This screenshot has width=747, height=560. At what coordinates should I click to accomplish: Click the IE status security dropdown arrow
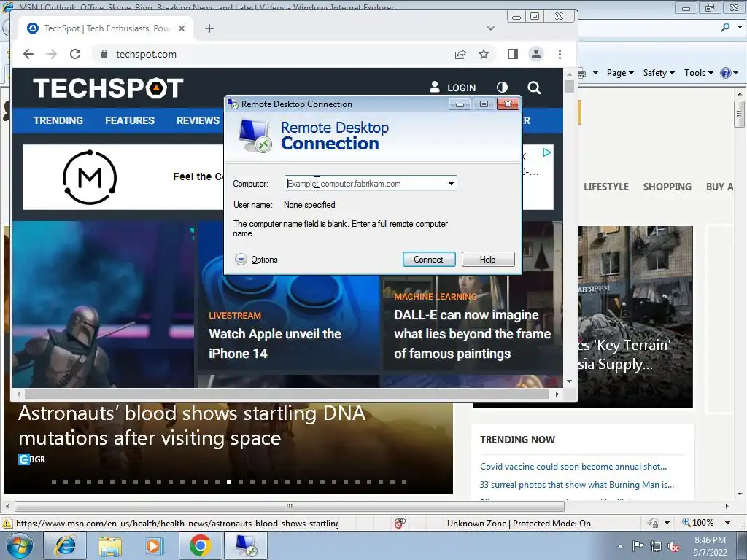[667, 523]
